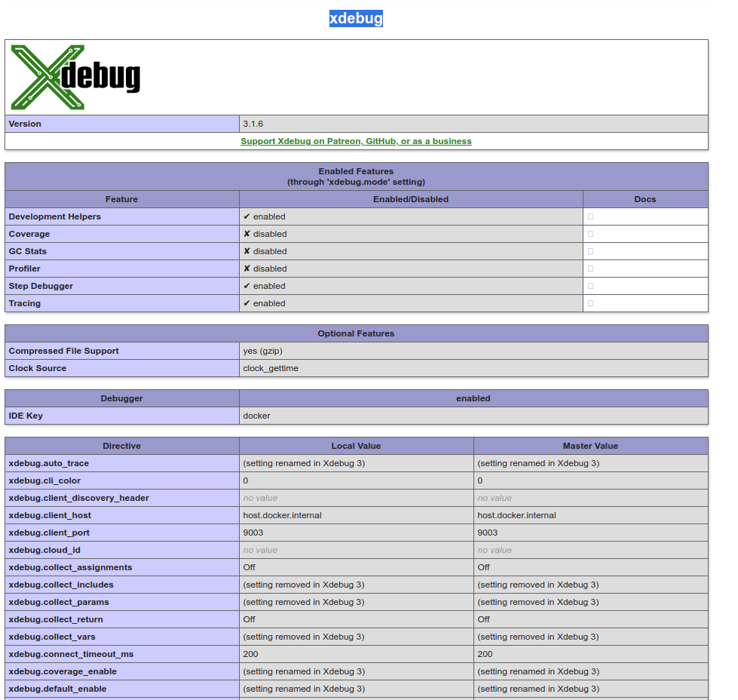The image size is (738, 700).
Task: Click enabled status of Development Helpers
Action: pos(264,216)
